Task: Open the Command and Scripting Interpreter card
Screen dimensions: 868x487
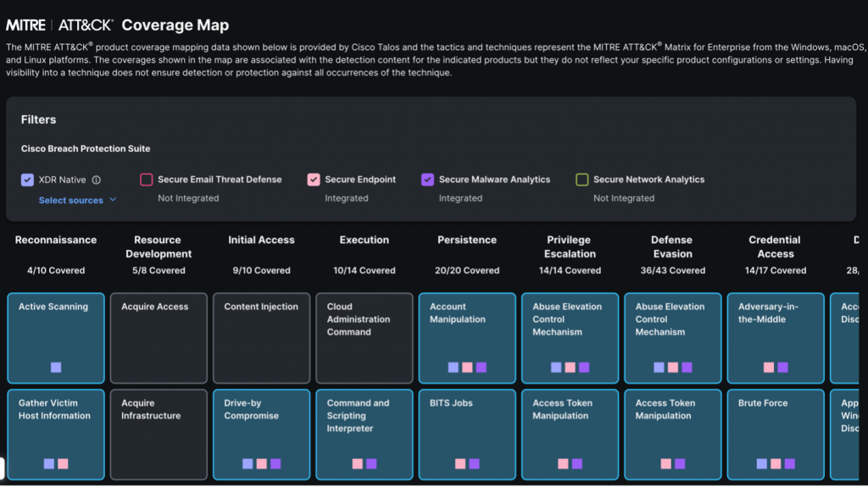Action: pyautogui.click(x=364, y=433)
